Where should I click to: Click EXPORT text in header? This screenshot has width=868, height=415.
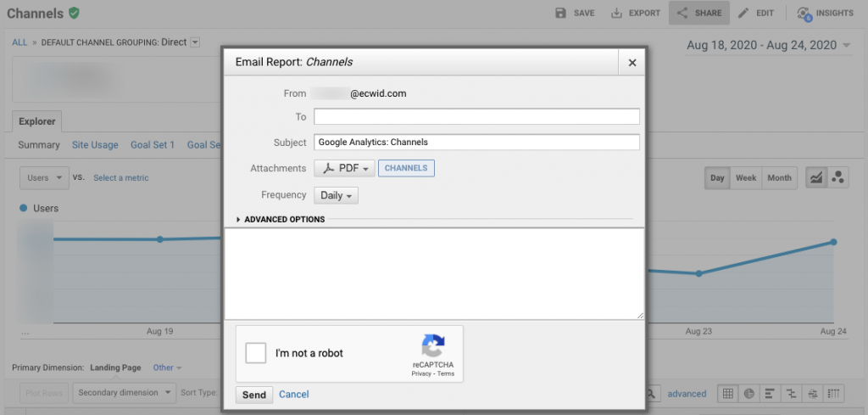point(644,13)
